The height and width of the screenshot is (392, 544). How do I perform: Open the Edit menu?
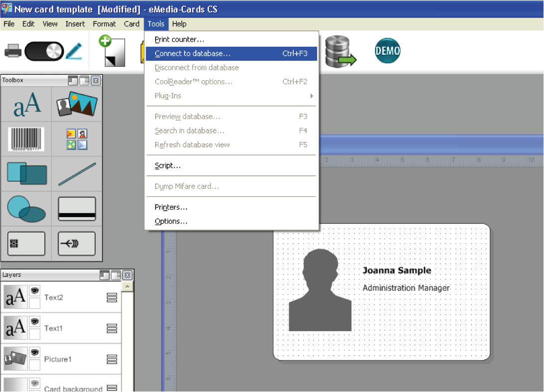pyautogui.click(x=28, y=24)
